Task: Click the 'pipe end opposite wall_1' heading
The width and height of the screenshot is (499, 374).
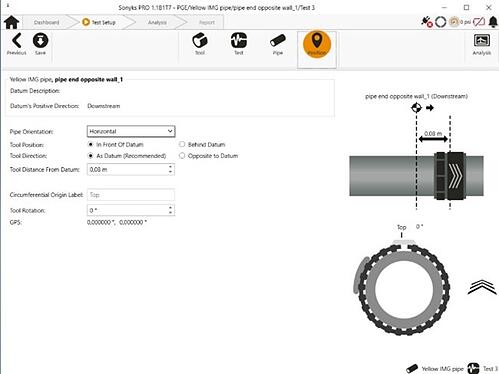Action: point(89,80)
